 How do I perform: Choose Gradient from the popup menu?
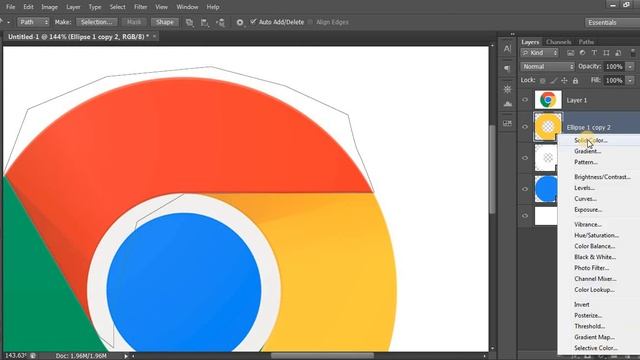587,151
